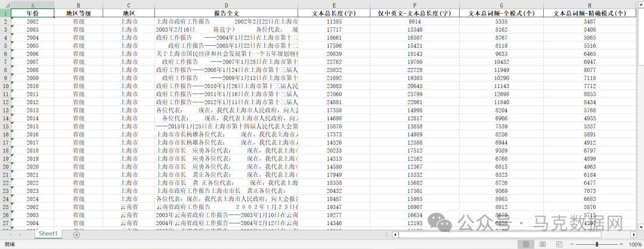Click the vertical scrollbar thumb

coord(640,37)
